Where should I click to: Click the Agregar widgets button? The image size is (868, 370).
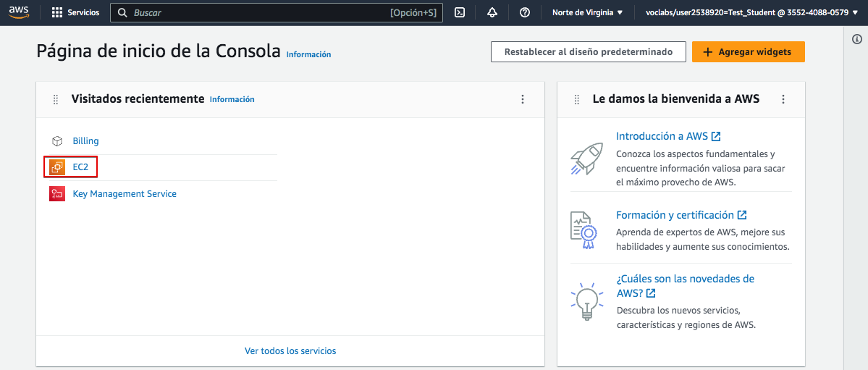pyautogui.click(x=749, y=51)
